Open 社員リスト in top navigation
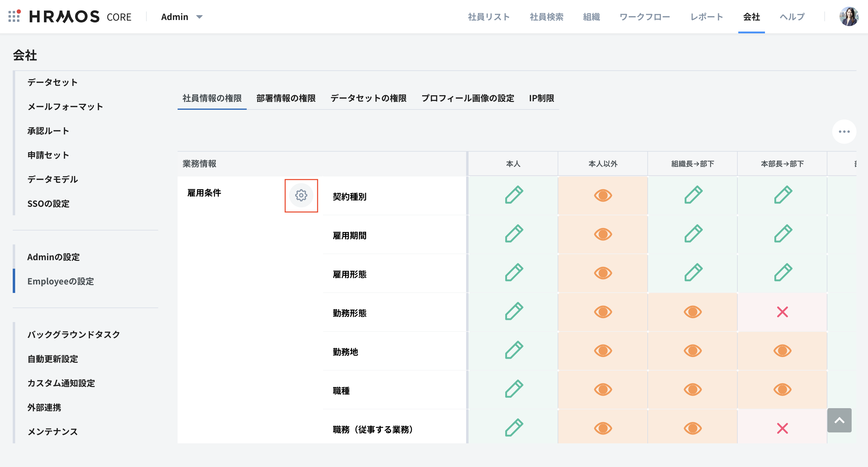This screenshot has width=868, height=467. point(489,17)
